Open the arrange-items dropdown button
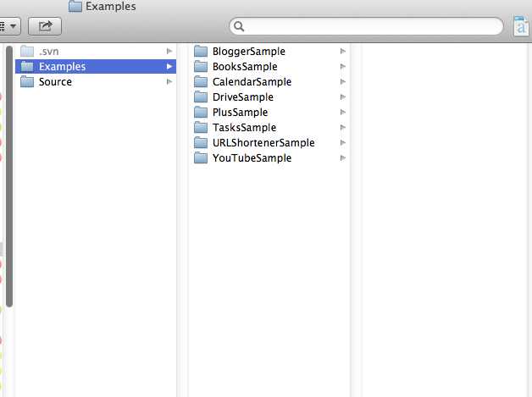 (x=9, y=26)
